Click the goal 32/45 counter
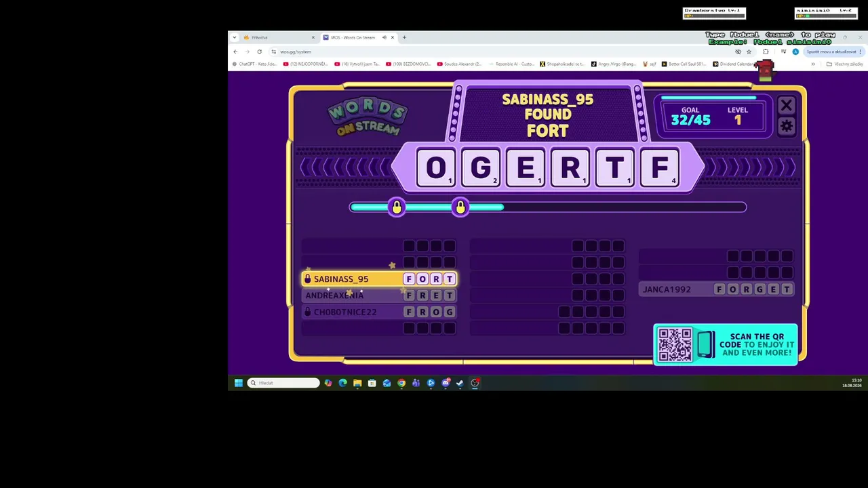Image resolution: width=868 pixels, height=488 pixels. click(x=690, y=120)
